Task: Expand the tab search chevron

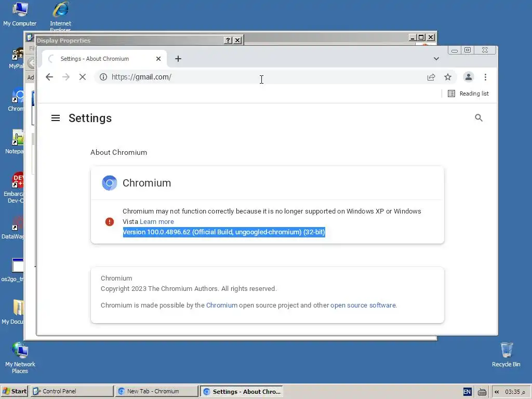Action: (x=436, y=59)
